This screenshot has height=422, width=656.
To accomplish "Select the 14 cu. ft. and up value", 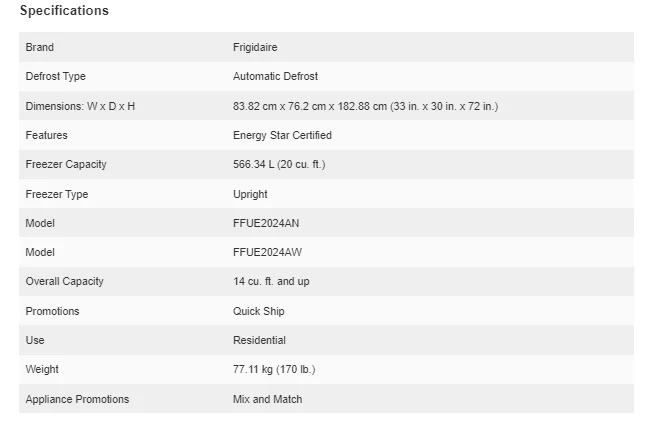I will pyautogui.click(x=271, y=282).
